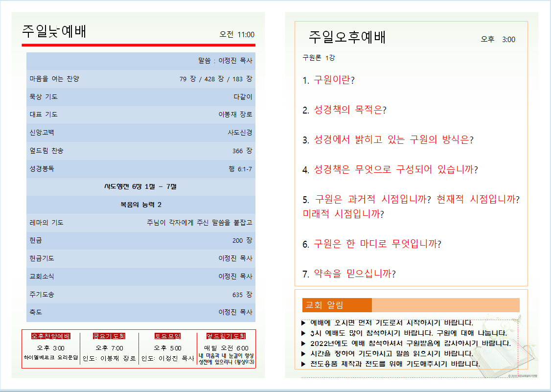The height and width of the screenshot is (392, 551).
Task: Select the '말씀 : 이정진 목사' line
Action: coord(225,61)
